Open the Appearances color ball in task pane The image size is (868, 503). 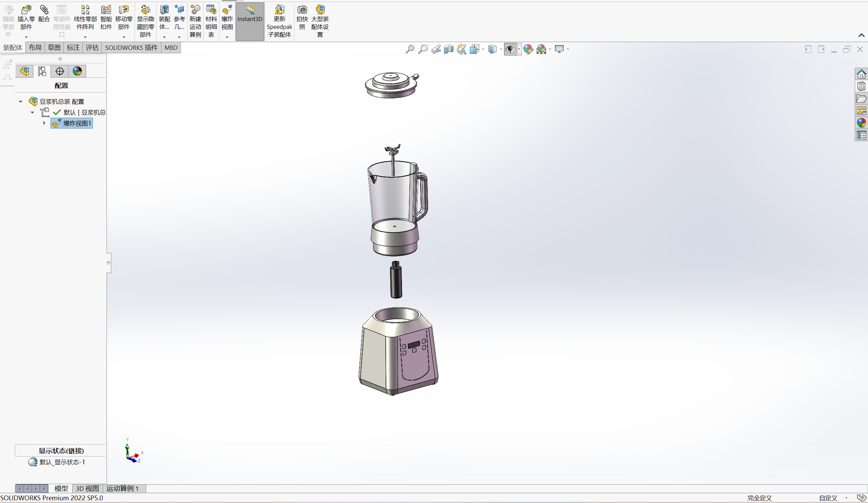pos(861,123)
